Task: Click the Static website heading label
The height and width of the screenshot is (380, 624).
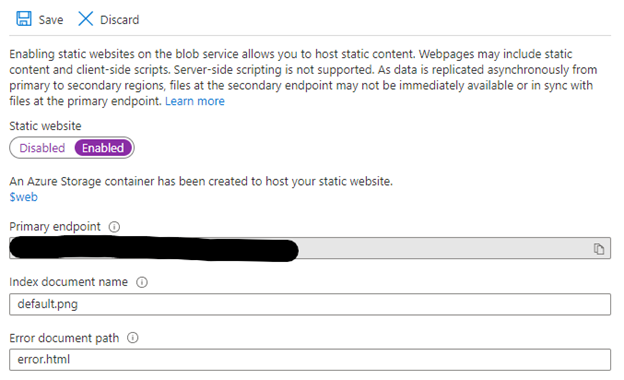Action: [x=45, y=126]
